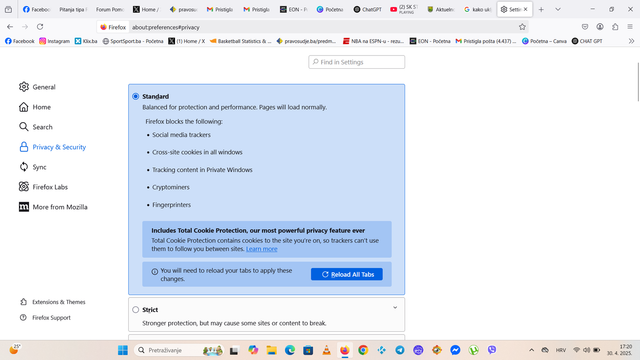Reload the current page
The width and height of the screenshot is (640, 360).
pyautogui.click(x=40, y=27)
